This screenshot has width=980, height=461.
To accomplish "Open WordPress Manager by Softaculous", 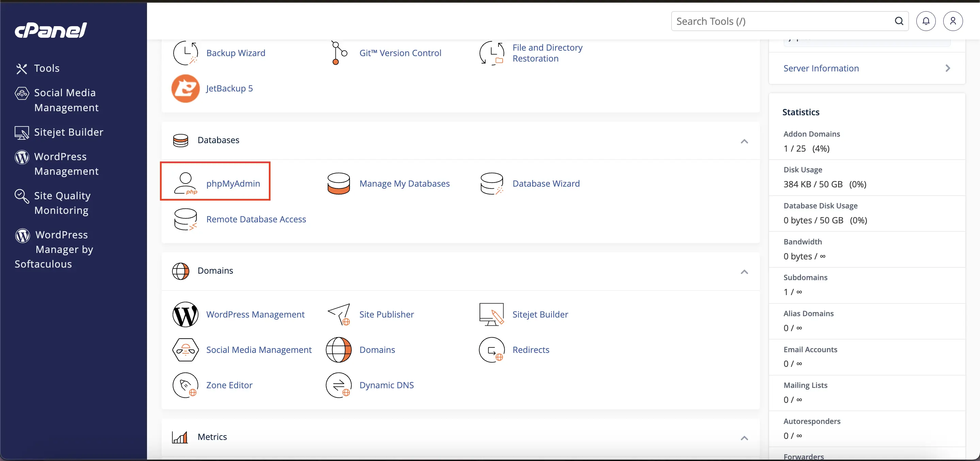I will pos(54,249).
